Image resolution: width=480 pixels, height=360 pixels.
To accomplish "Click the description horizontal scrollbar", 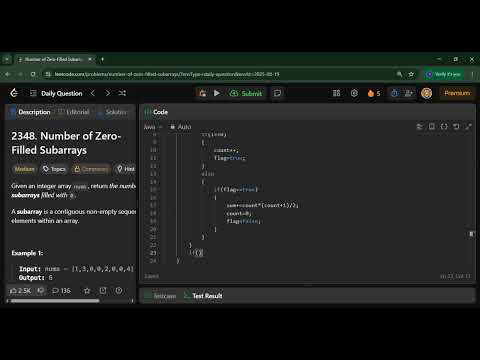I will (55, 301).
